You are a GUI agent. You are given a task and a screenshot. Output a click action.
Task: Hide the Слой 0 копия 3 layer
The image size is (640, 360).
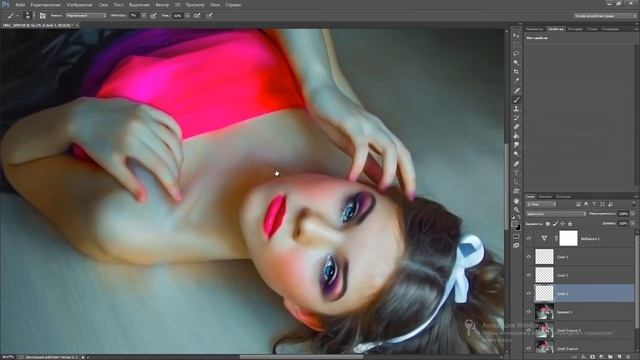[529, 330]
